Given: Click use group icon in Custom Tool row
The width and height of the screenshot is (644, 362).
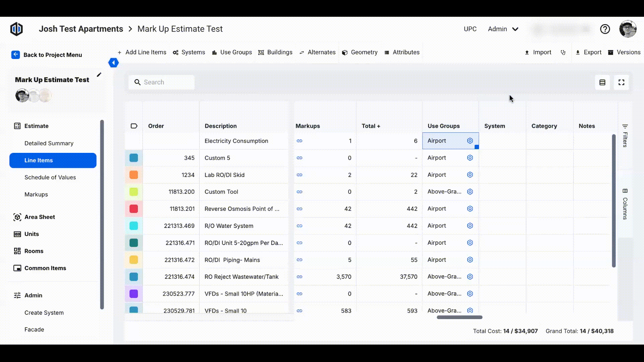Looking at the screenshot, I should (470, 192).
